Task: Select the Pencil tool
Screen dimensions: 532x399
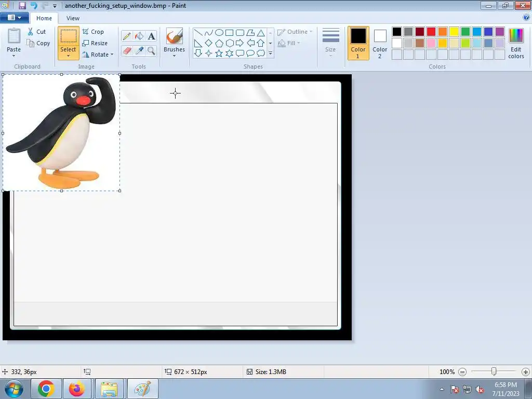Action: 127,36
